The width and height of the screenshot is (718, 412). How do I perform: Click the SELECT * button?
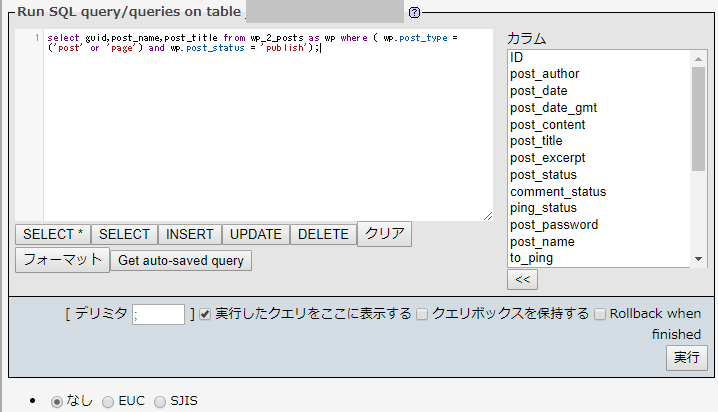pos(53,234)
